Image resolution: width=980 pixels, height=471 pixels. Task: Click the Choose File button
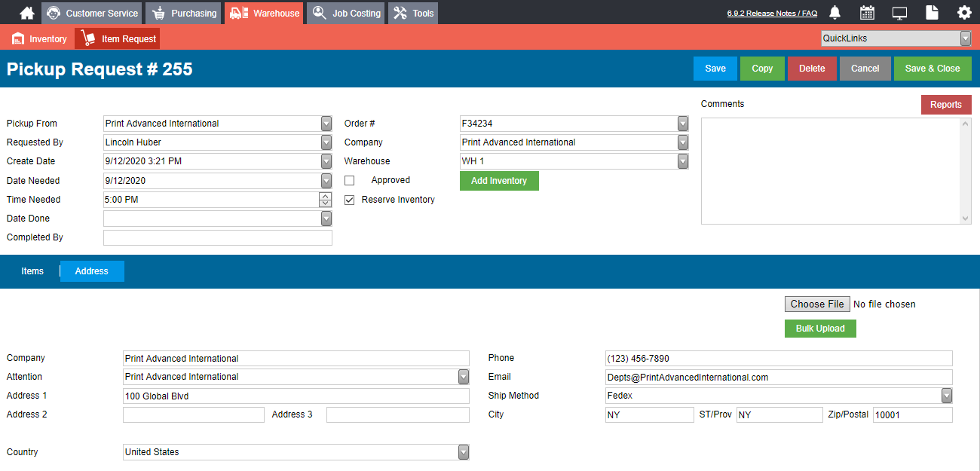pyautogui.click(x=817, y=304)
